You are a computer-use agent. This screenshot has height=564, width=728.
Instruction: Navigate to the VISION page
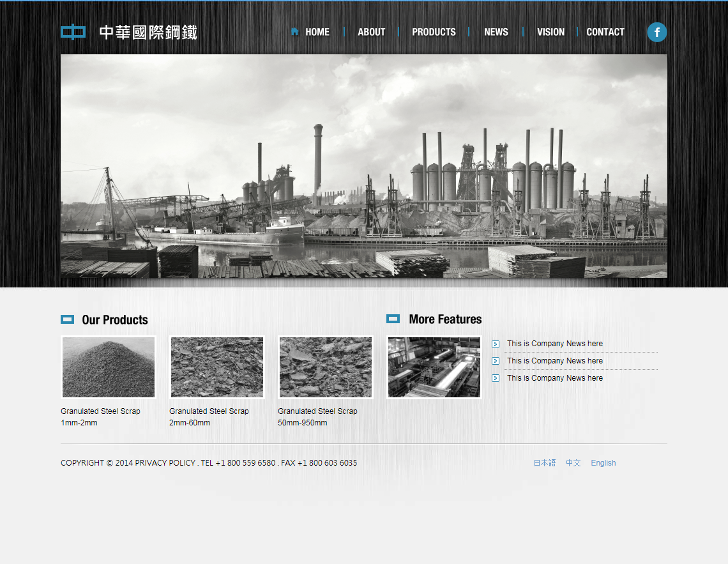point(550,32)
